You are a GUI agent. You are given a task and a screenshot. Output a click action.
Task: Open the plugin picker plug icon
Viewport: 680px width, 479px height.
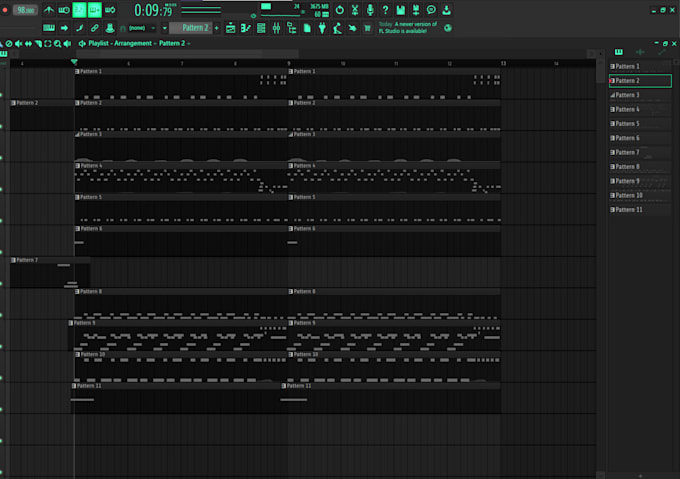point(322,28)
